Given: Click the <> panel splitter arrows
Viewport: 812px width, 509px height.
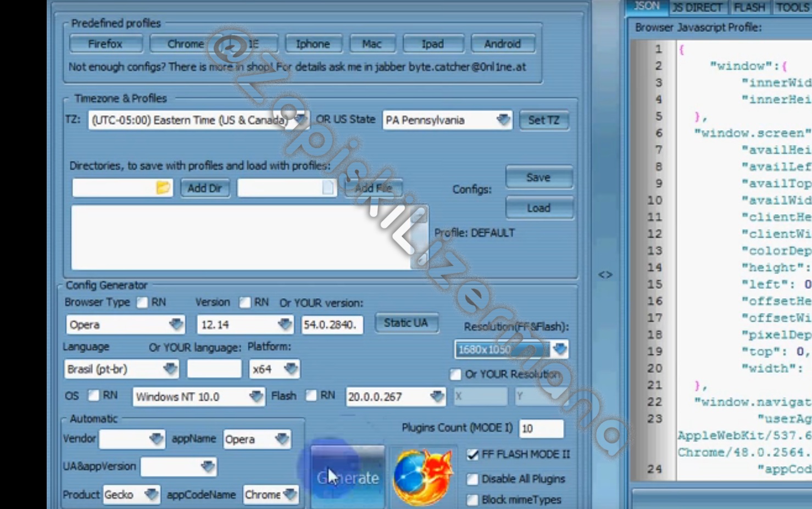Looking at the screenshot, I should coord(605,275).
